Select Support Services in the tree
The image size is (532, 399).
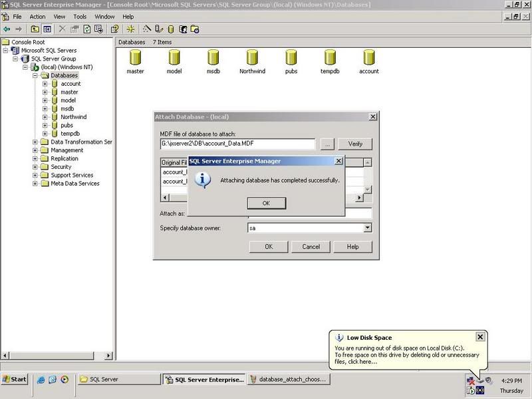72,175
